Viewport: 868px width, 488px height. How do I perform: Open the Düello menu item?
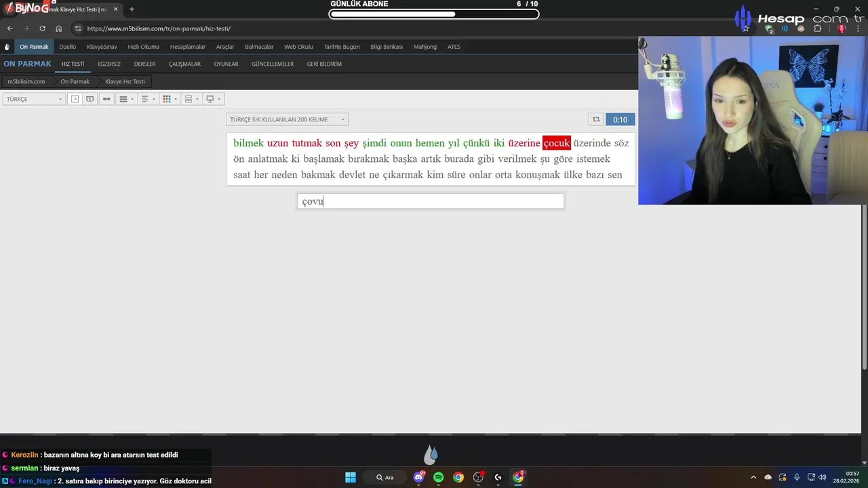click(67, 47)
